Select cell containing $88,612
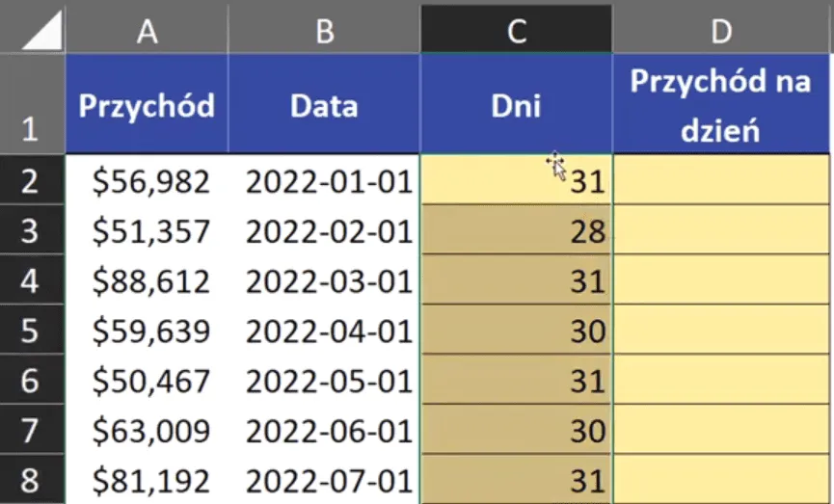Screen dimensions: 834x504 pos(147,280)
